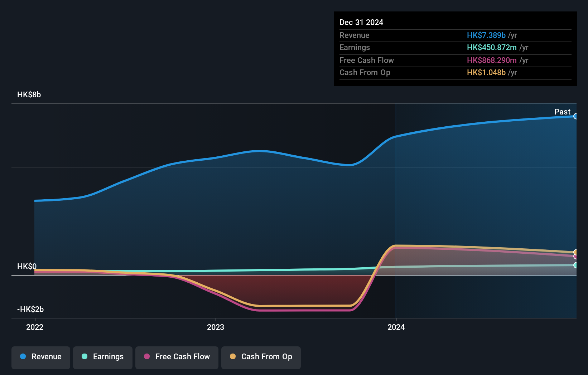Screen dimensions: 588x375
Task: Toggle the Revenue series legend button
Action: (x=41, y=357)
